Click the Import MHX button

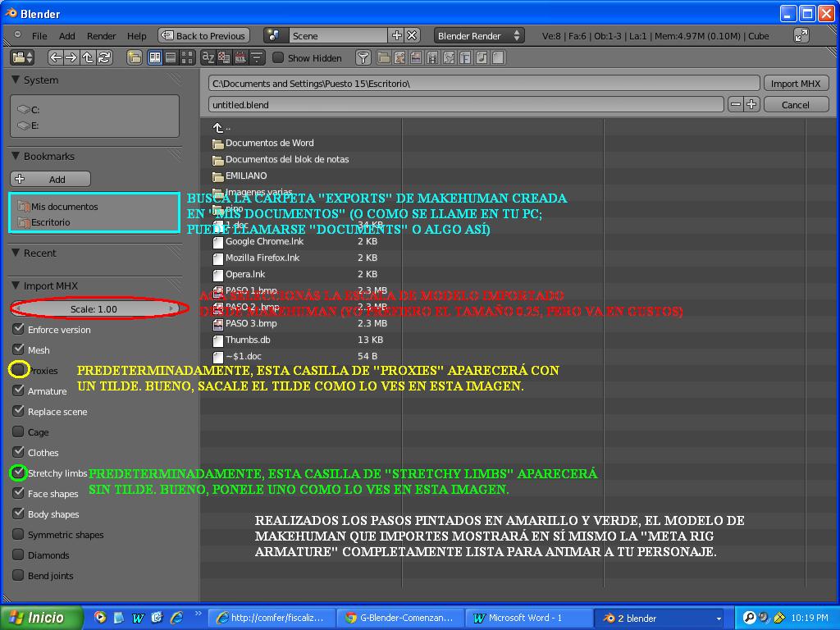[796, 83]
